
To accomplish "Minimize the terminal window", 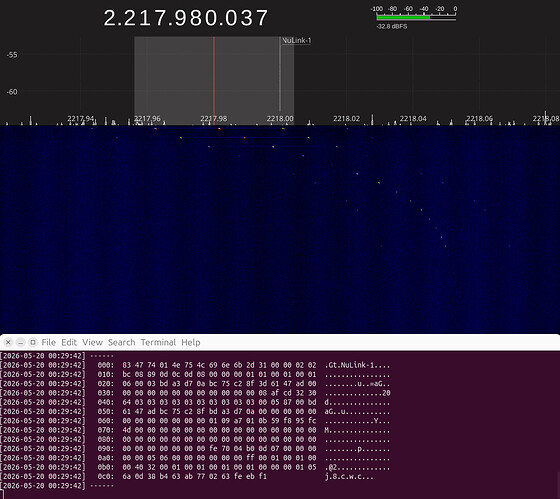I will tap(20, 342).
